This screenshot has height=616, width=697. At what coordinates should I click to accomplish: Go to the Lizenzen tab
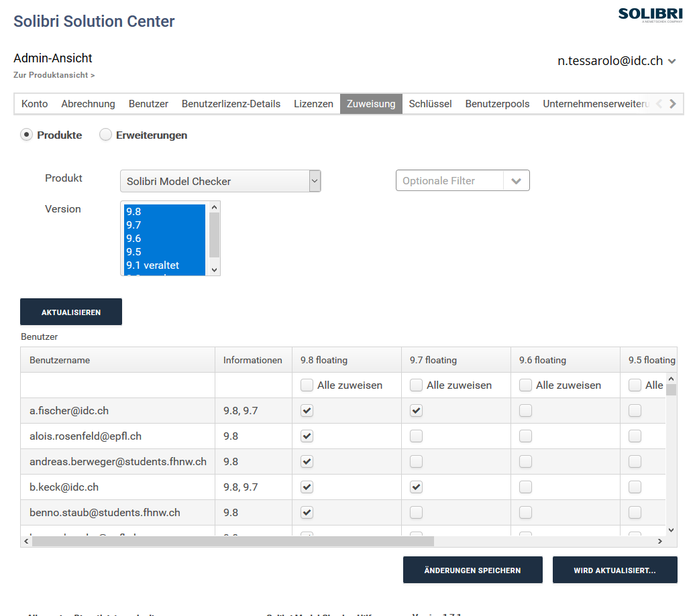click(x=313, y=104)
